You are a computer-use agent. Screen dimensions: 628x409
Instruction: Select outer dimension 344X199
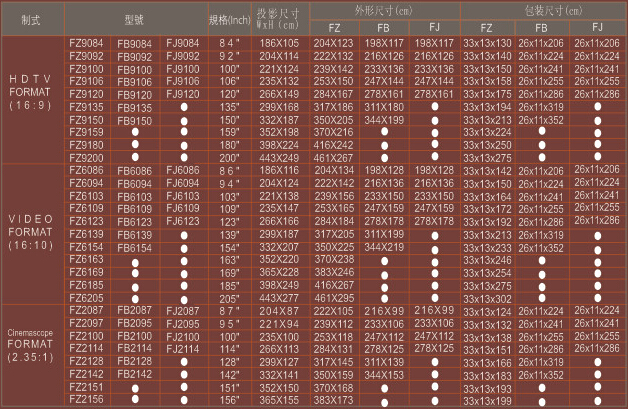[384, 120]
